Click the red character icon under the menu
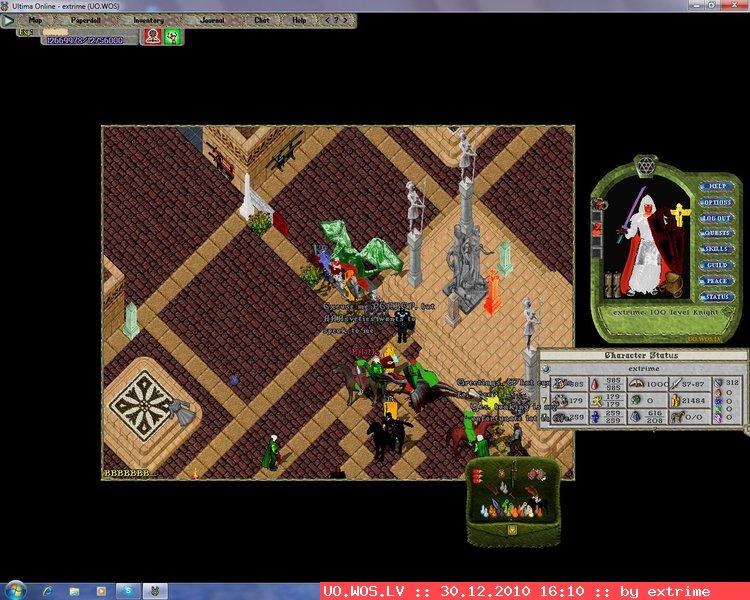750x600 pixels. click(153, 36)
